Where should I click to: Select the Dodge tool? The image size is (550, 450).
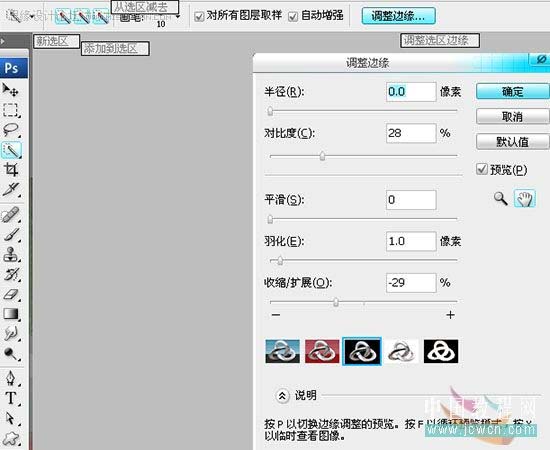[11, 354]
